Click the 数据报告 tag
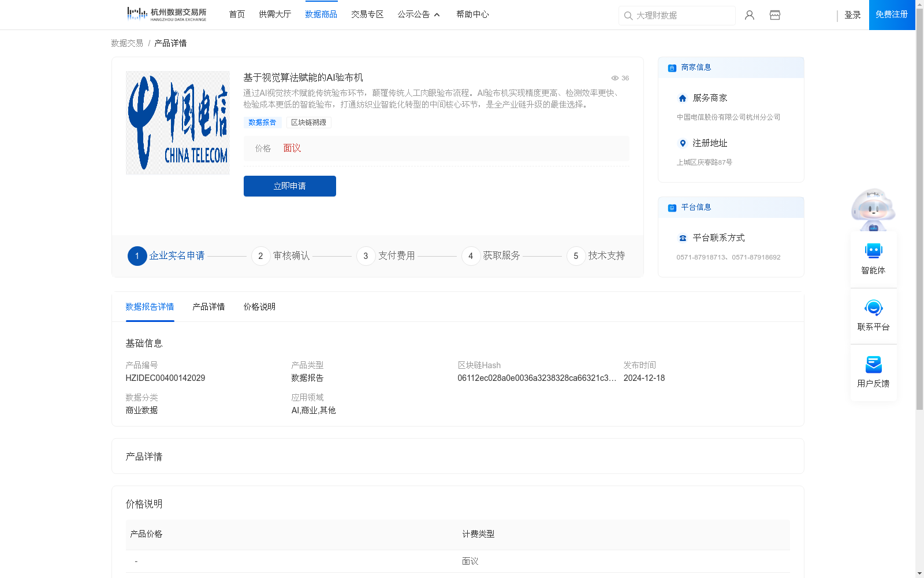The height and width of the screenshot is (578, 924). point(262,123)
